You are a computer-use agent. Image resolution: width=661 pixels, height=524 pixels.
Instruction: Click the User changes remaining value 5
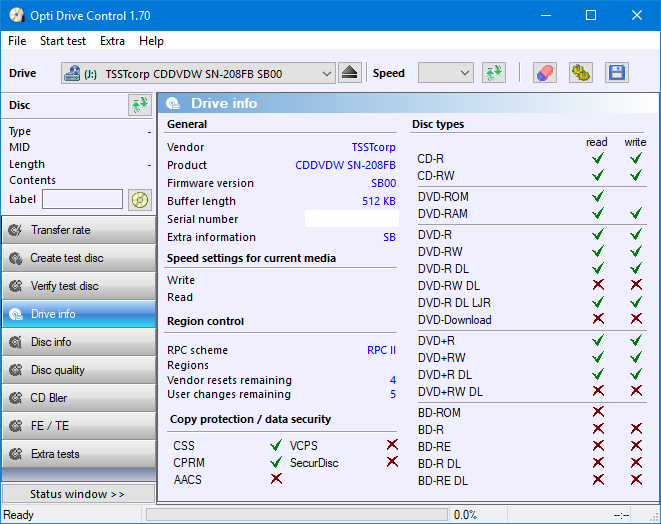click(x=393, y=395)
